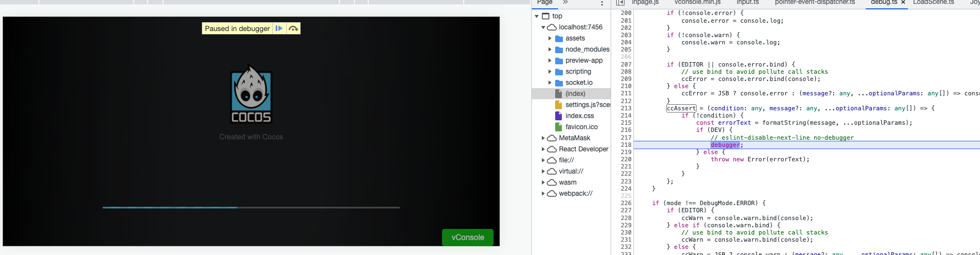Click 'throw new Error(errorText);' code line

pos(760,159)
